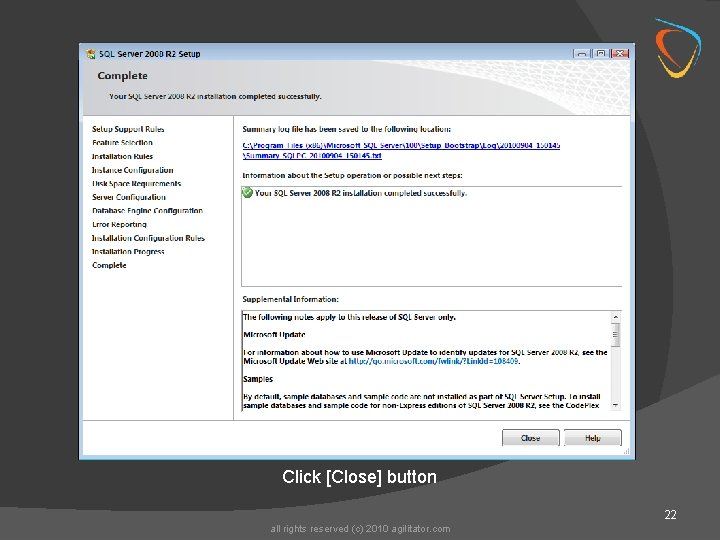This screenshot has height=540, width=720.
Task: Click the green success checkmark icon
Action: (247, 193)
